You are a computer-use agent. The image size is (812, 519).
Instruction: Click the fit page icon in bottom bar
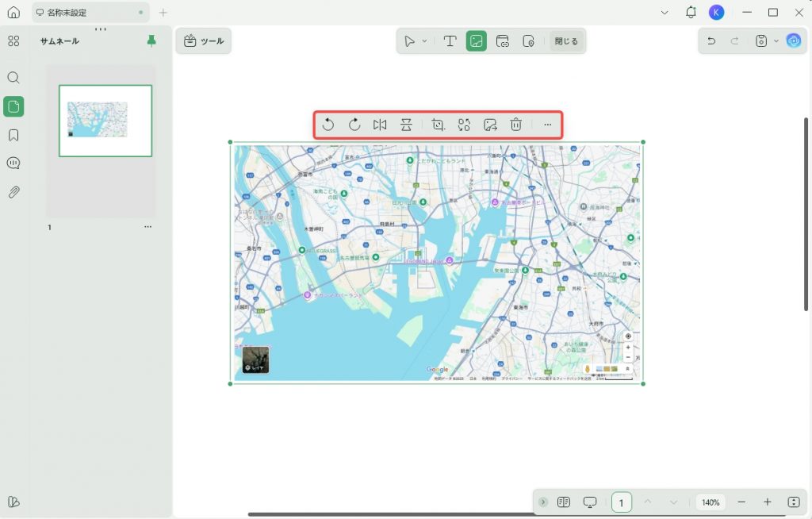pos(794,502)
